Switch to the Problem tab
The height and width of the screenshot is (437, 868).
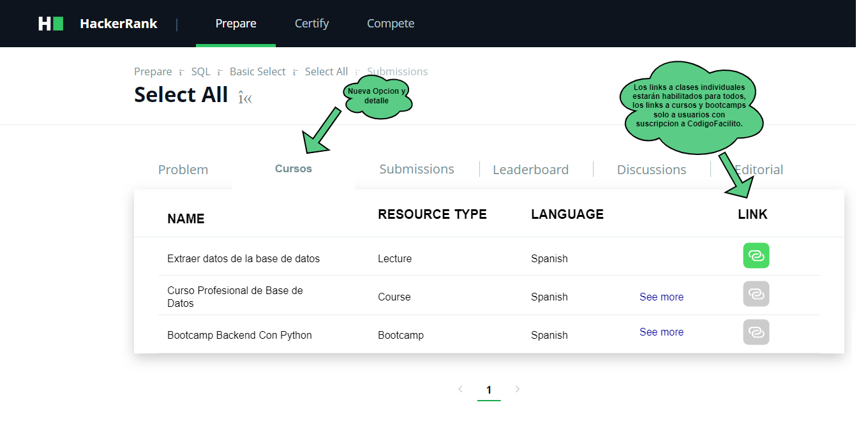(183, 170)
